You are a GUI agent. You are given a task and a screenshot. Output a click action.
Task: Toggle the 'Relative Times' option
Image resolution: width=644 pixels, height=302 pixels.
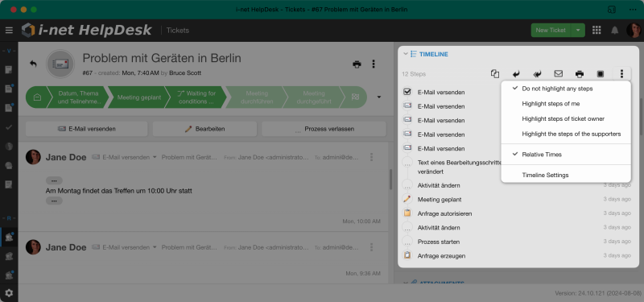(x=566, y=155)
